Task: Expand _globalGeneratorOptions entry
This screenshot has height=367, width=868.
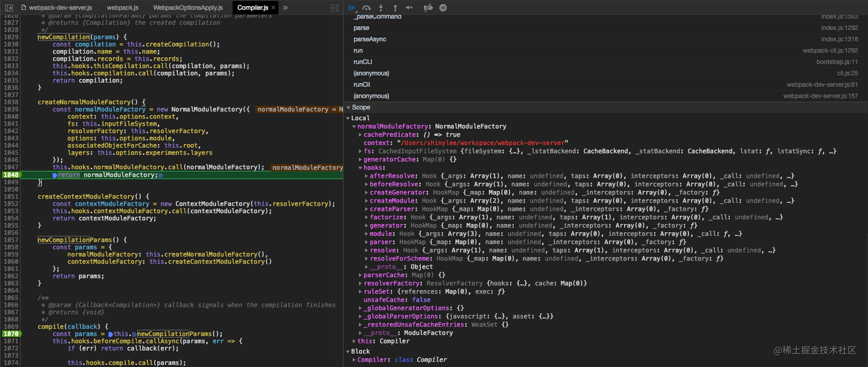Action: (360, 308)
